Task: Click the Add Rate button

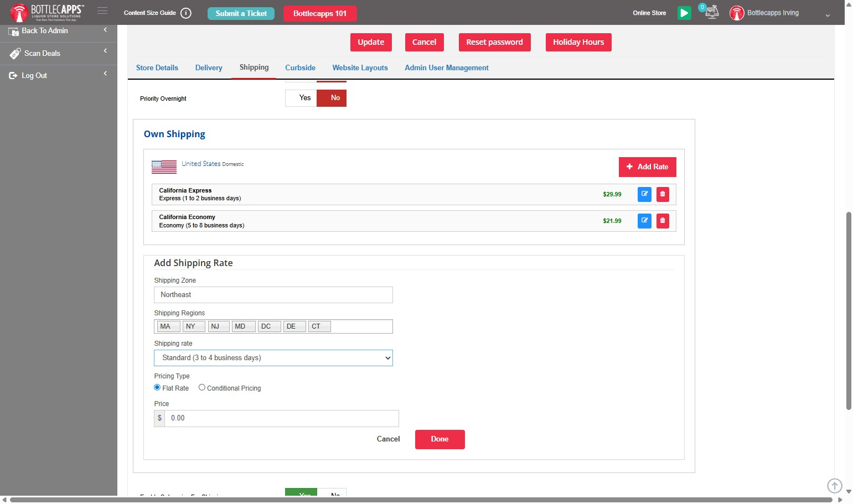Action: (x=647, y=167)
